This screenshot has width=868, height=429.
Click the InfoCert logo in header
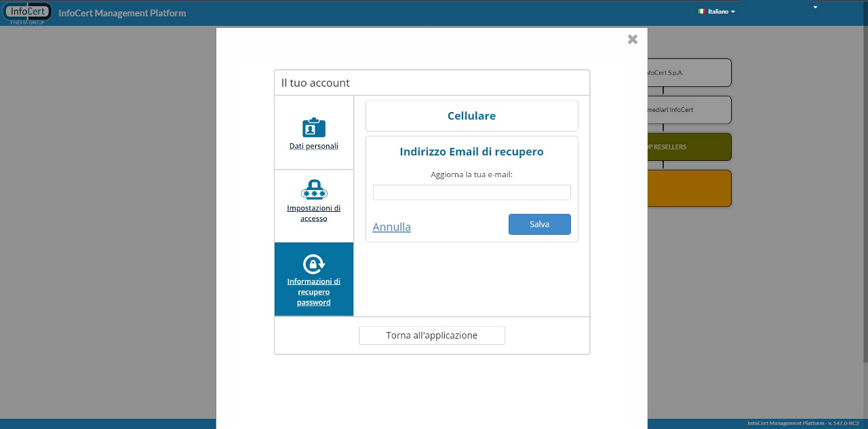coord(27,13)
